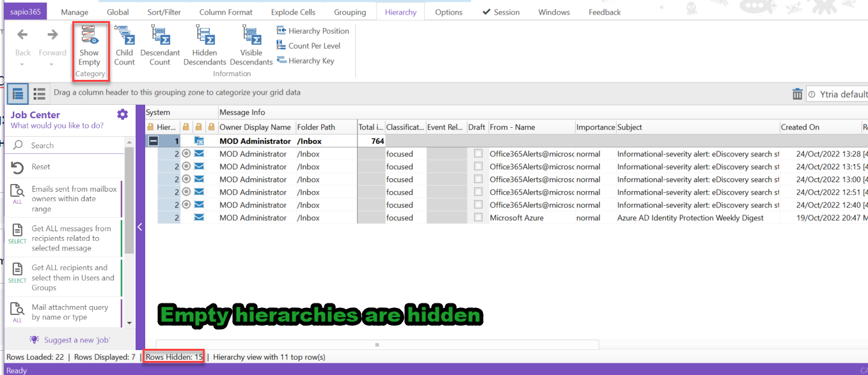Switch to the Grouping tab
Image resolution: width=868 pixels, height=375 pixels.
coord(350,12)
